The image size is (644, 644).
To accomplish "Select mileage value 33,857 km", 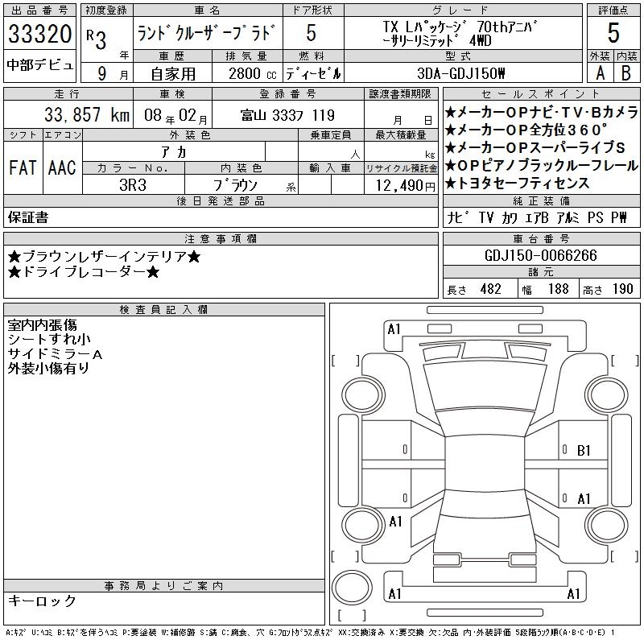I will pos(87,114).
